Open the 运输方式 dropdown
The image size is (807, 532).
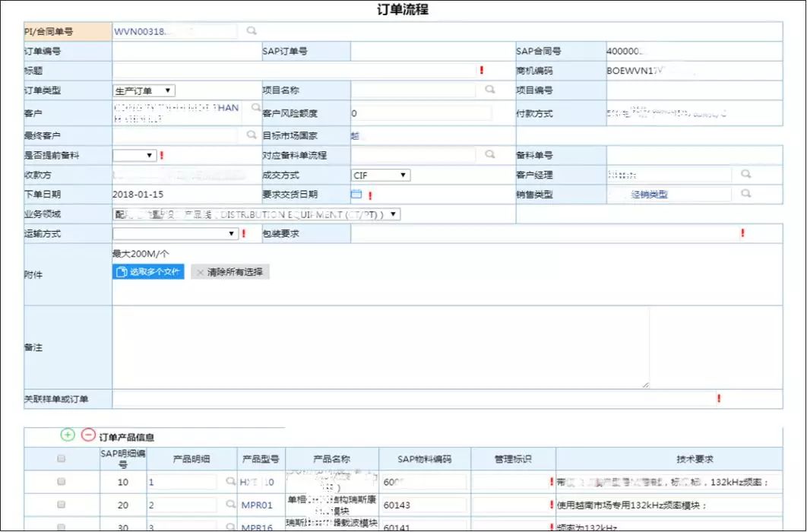[175, 234]
